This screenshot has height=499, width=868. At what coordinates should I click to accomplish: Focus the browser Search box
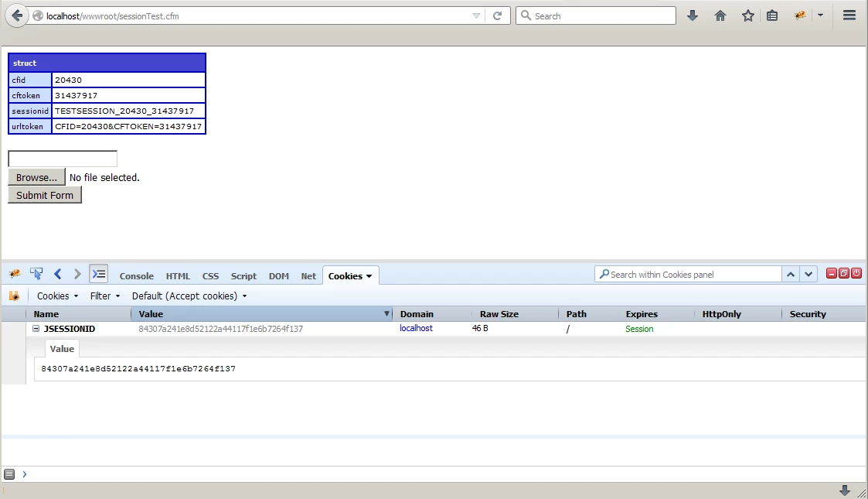596,15
